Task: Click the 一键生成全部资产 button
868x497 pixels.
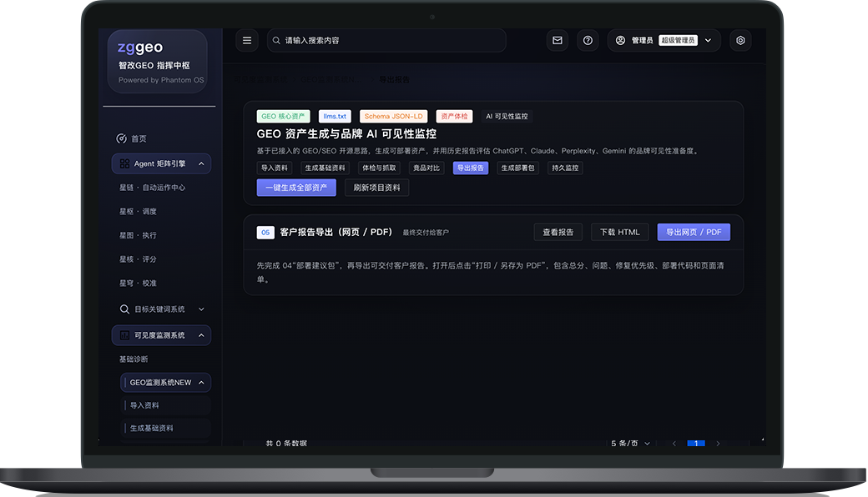Action: (x=296, y=188)
